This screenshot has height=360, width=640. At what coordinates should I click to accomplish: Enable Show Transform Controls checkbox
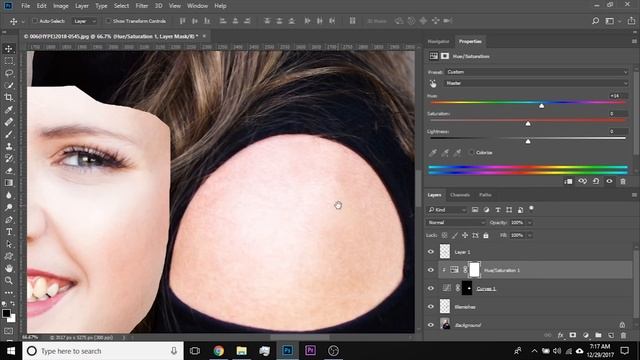click(108, 21)
